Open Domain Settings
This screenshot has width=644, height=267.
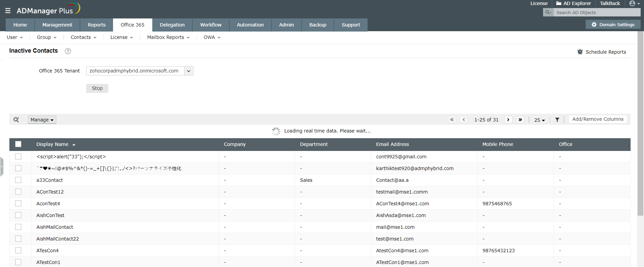(613, 24)
